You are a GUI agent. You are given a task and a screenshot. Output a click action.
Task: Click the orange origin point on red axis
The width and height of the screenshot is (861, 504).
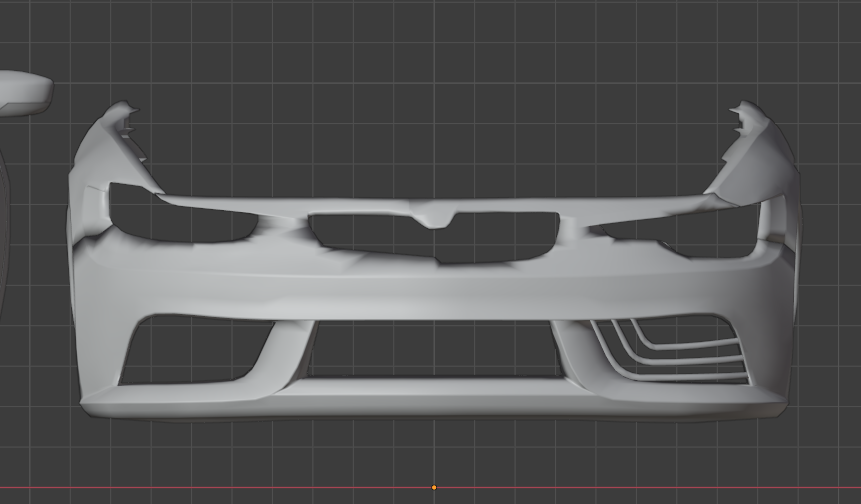point(434,488)
